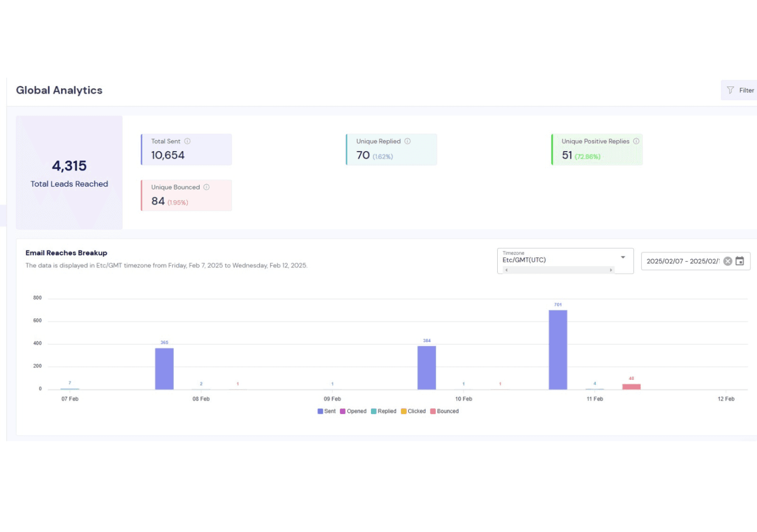This screenshot has width=757, height=532.
Task: Toggle the Sent series in legend
Action: (x=326, y=411)
